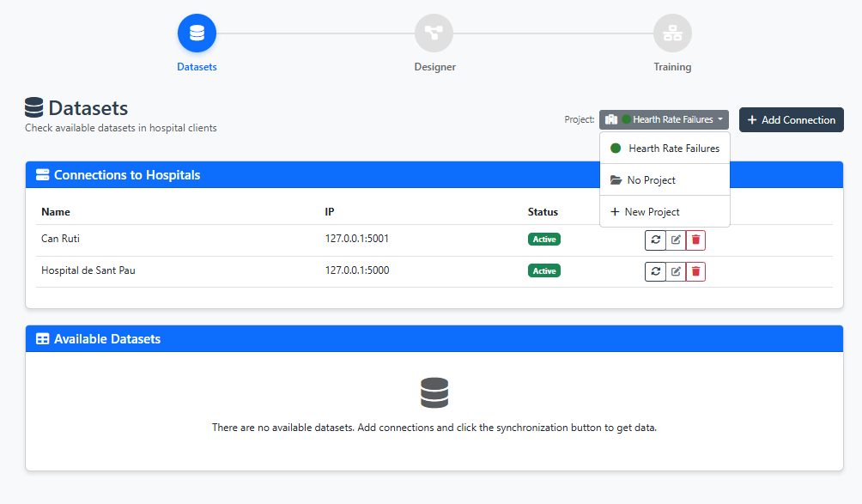Open the Project selector dropdown
The height and width of the screenshot is (504, 862).
pyautogui.click(x=664, y=119)
